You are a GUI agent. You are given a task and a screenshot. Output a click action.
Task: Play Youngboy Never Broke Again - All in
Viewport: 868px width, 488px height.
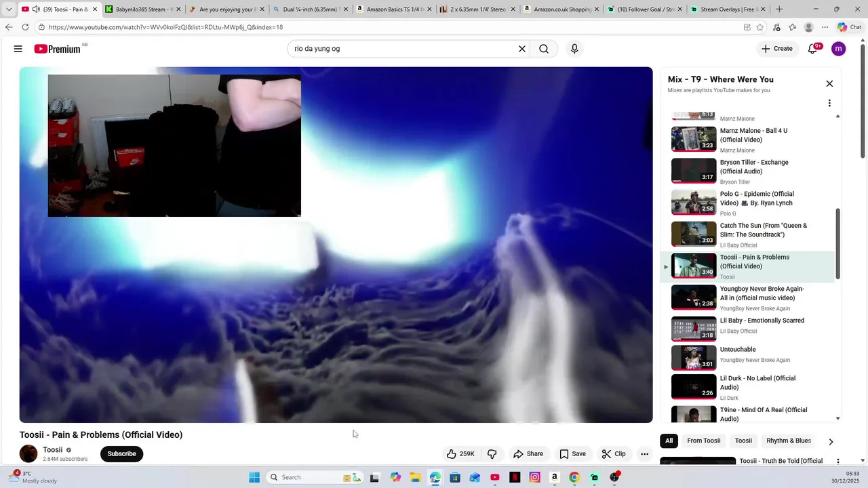point(748,298)
